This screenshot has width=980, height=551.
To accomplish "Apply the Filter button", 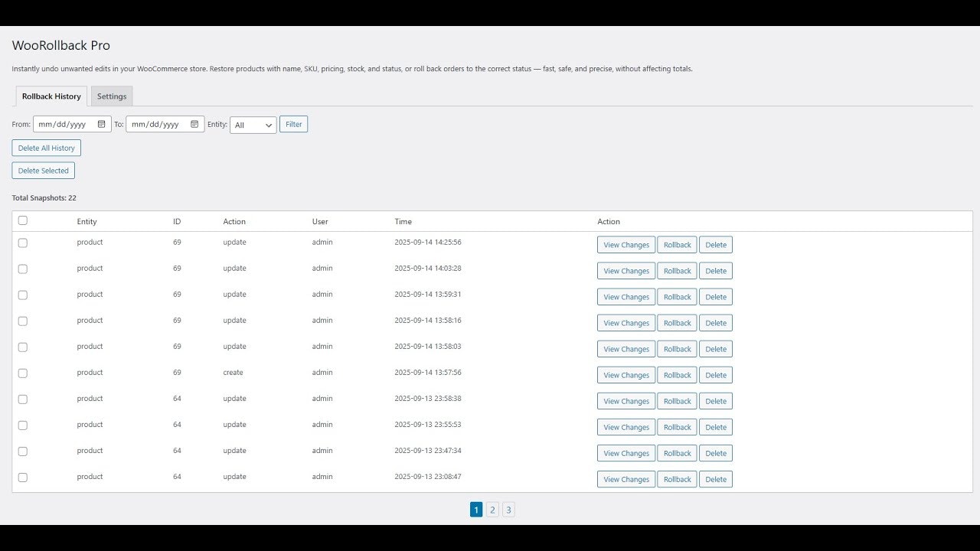I will click(x=294, y=124).
